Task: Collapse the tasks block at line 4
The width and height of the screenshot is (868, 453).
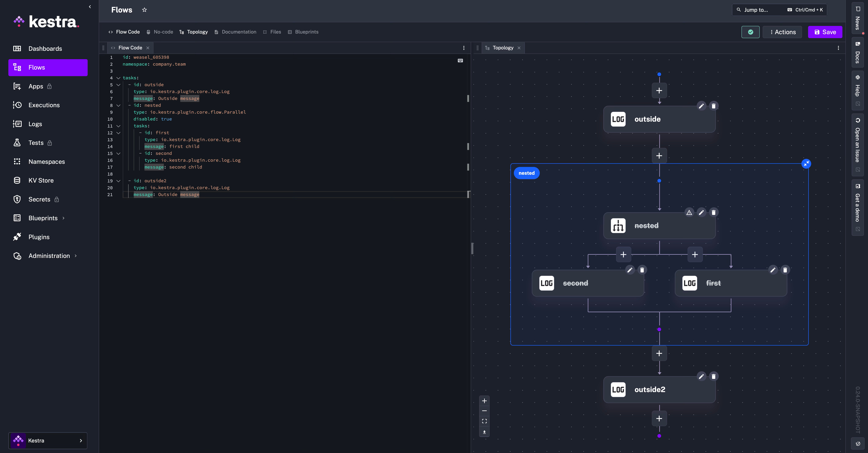Action: (118, 78)
